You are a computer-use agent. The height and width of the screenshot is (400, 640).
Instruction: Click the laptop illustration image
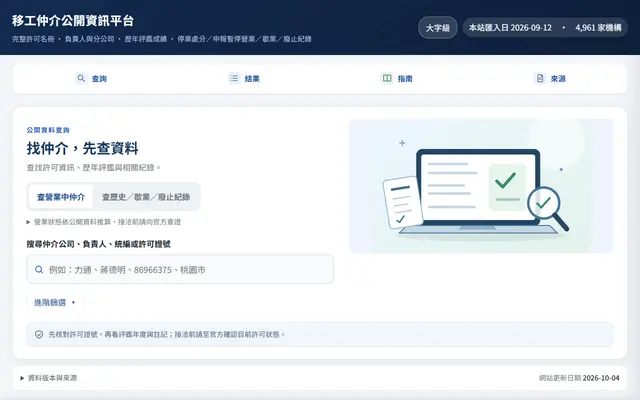click(482, 186)
